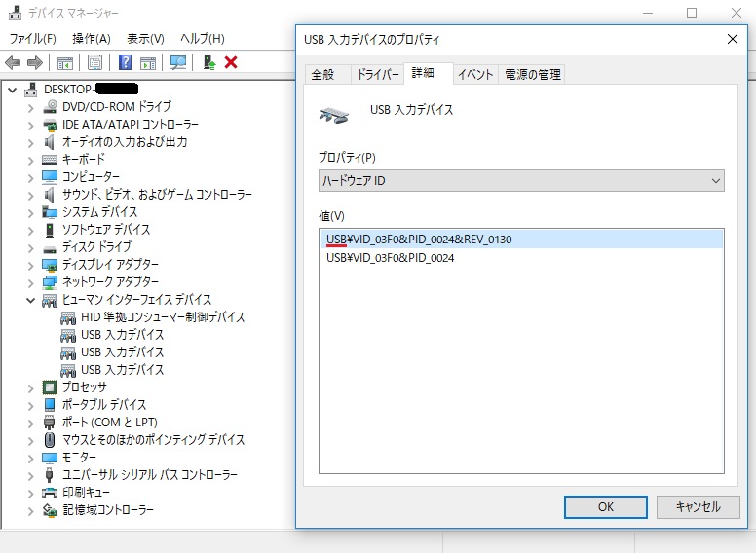Click the red X uninstall device icon

[x=231, y=62]
